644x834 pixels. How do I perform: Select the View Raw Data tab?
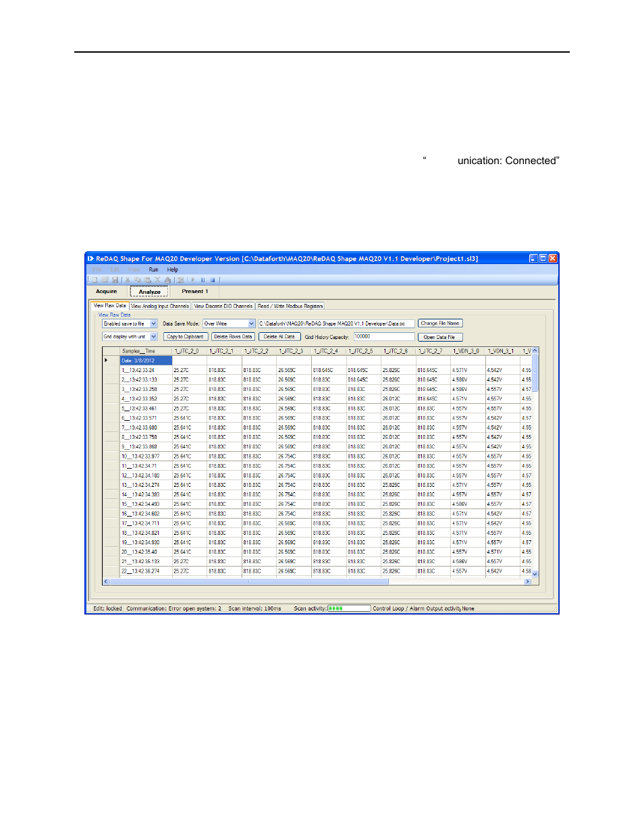click(110, 306)
